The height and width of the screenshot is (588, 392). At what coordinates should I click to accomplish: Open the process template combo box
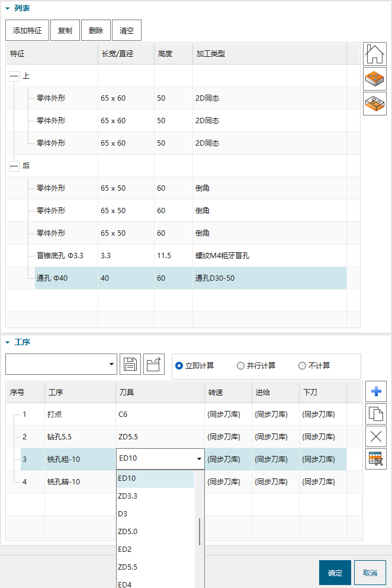(61, 364)
